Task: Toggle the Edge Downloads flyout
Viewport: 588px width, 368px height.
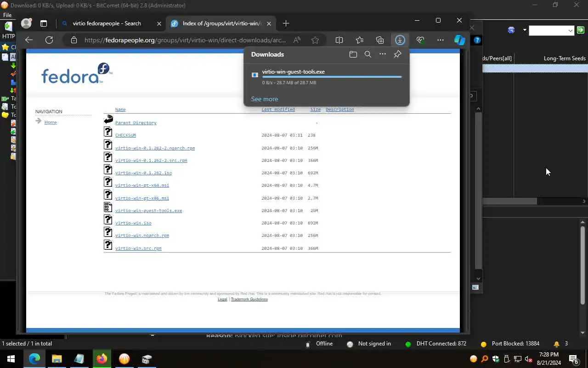Action: (x=400, y=40)
